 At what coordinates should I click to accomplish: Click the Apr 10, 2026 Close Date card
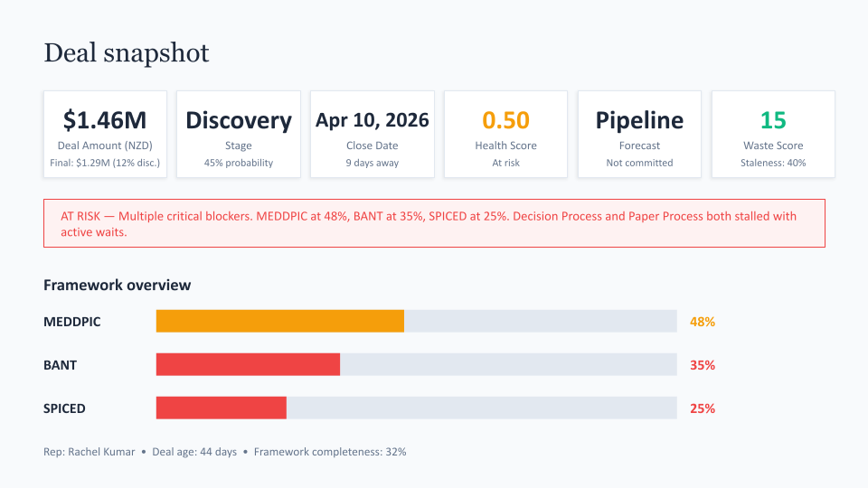click(373, 134)
